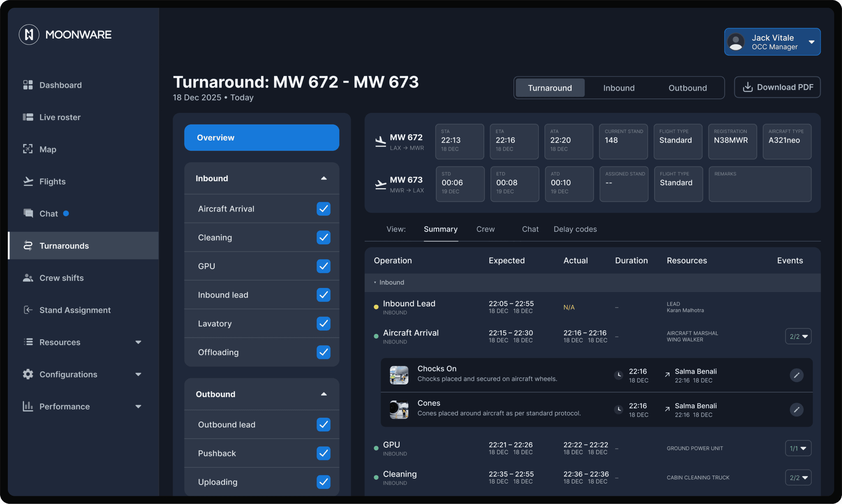The height and width of the screenshot is (504, 842).
Task: Expand the Jack Vitale user dropdown
Action: (812, 42)
